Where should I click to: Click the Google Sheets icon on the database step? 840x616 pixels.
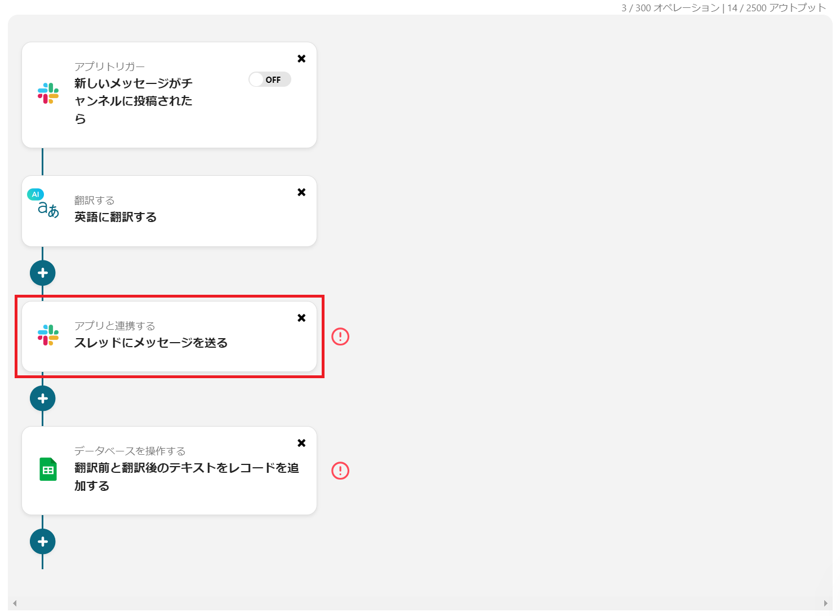[47, 469]
